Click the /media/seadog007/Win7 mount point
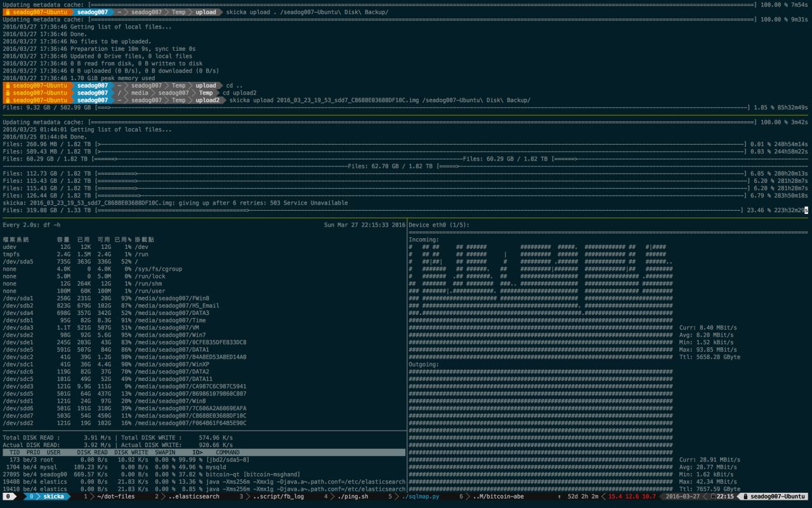This screenshot has width=812, height=508. (x=170, y=335)
